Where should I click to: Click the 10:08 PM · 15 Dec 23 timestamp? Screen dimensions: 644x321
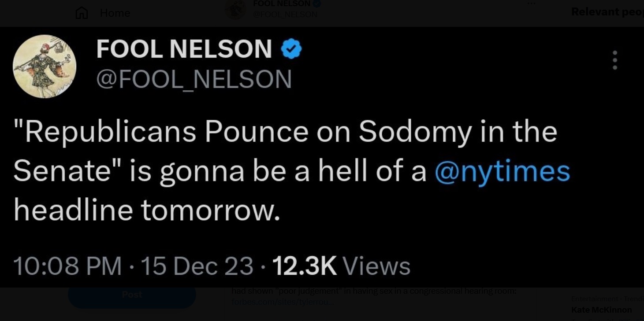(133, 266)
